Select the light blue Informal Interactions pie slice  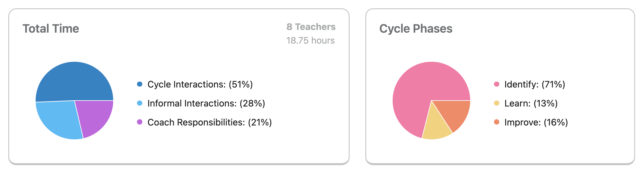[x=59, y=119]
